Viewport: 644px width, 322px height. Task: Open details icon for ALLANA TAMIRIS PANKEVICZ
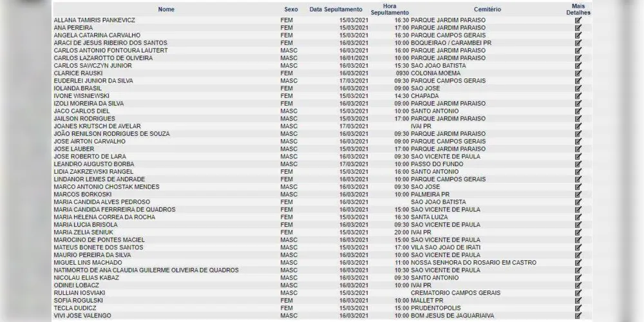[578, 20]
